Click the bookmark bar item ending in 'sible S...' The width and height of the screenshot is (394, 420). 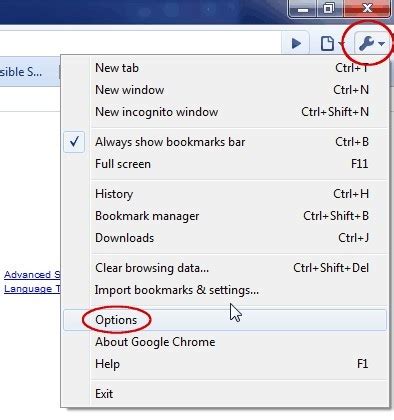point(21,72)
